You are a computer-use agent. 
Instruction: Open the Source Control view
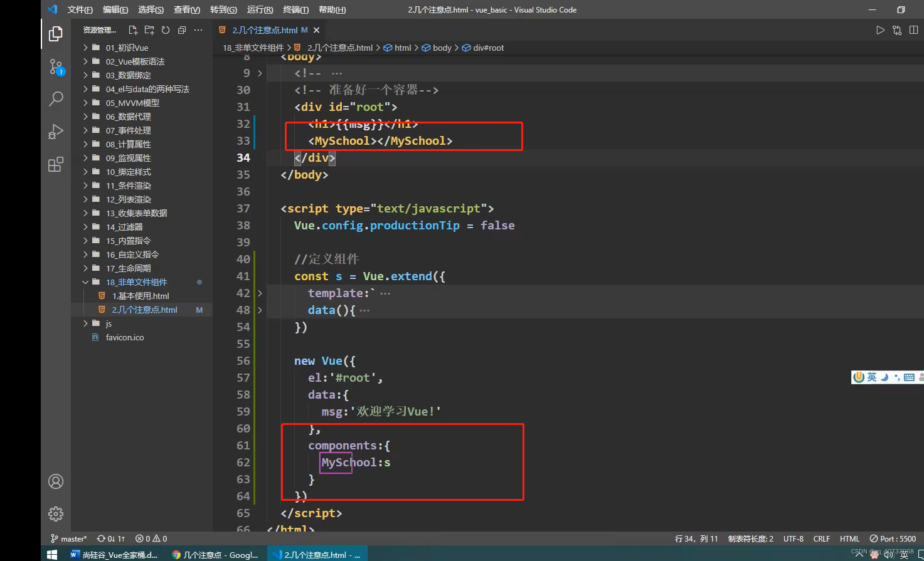click(x=56, y=66)
